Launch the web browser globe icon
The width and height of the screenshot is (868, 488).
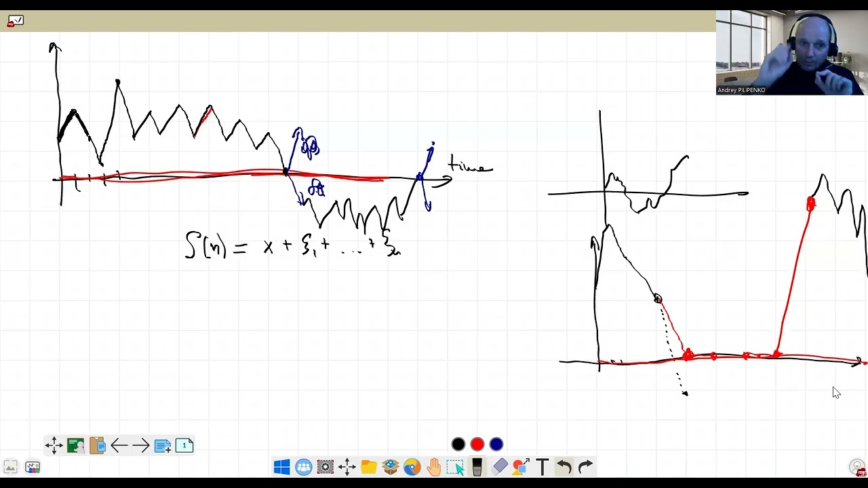[x=412, y=467]
